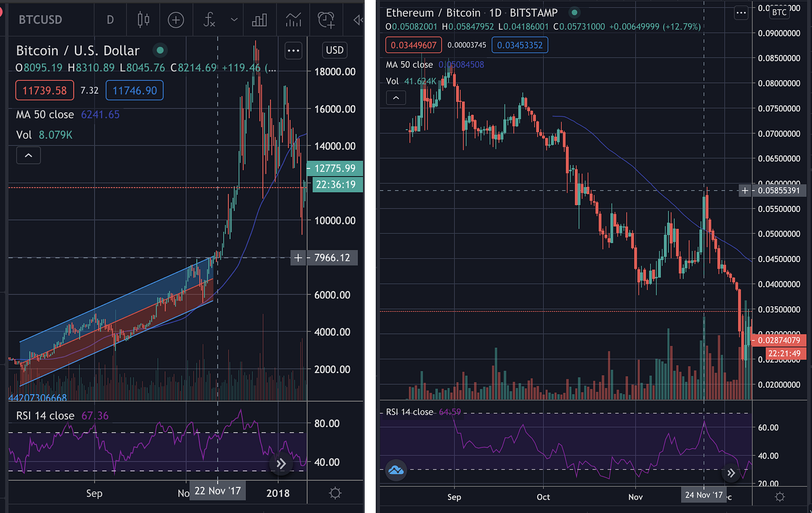Collapse the Bitcoin chart indicator legend
Viewport: 812px width, 513px height.
[28, 156]
